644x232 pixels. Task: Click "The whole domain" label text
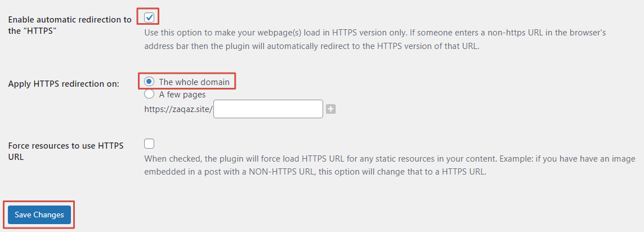pyautogui.click(x=194, y=82)
